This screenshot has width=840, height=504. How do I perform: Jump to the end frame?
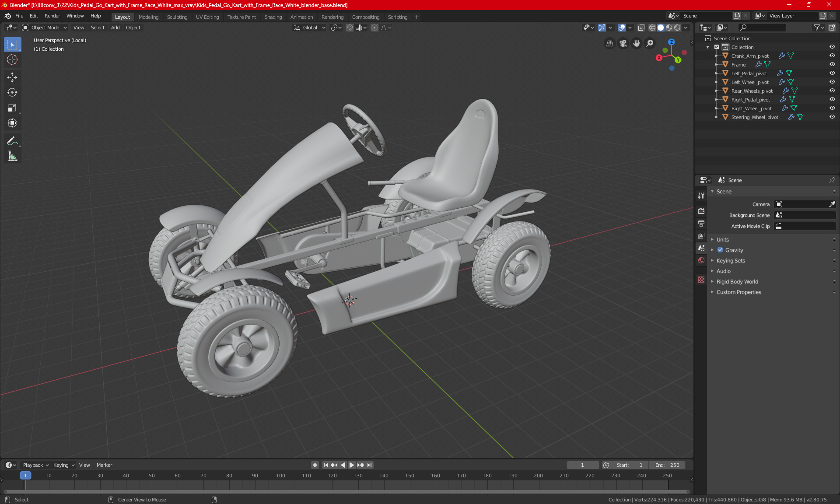(370, 465)
